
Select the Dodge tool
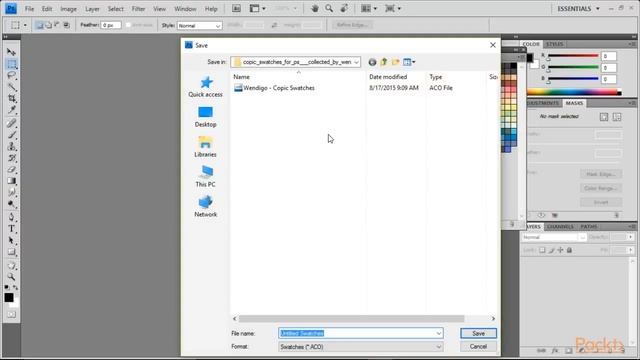(11, 204)
